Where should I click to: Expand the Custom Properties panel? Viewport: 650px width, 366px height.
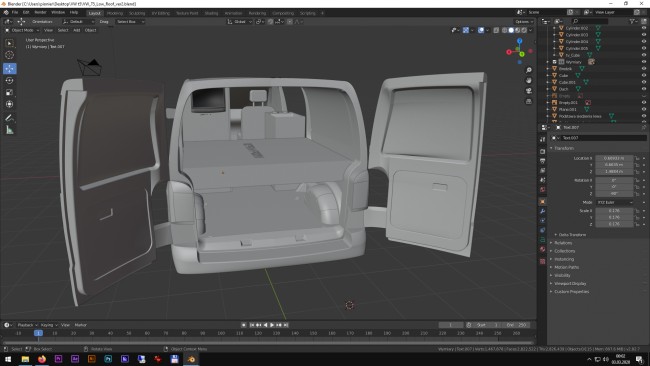click(x=571, y=291)
